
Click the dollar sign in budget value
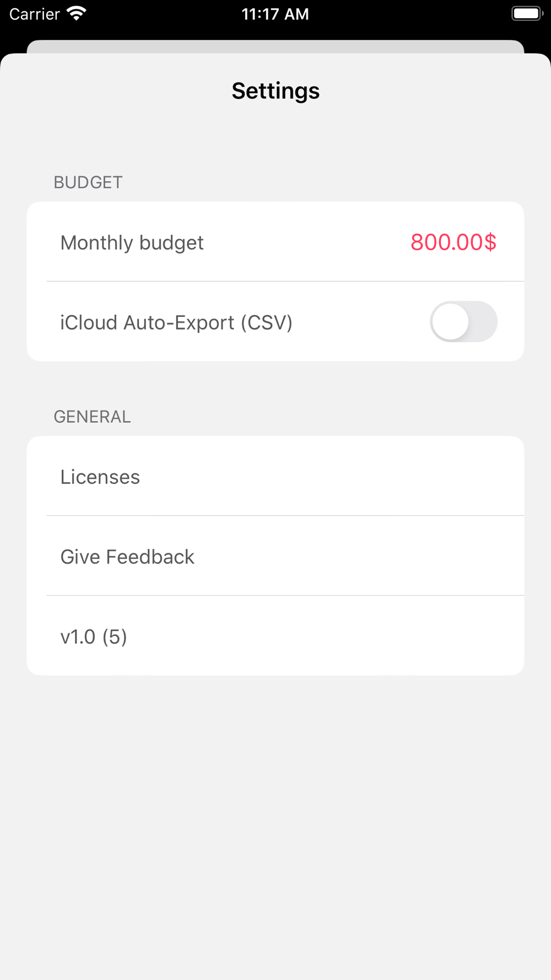490,242
